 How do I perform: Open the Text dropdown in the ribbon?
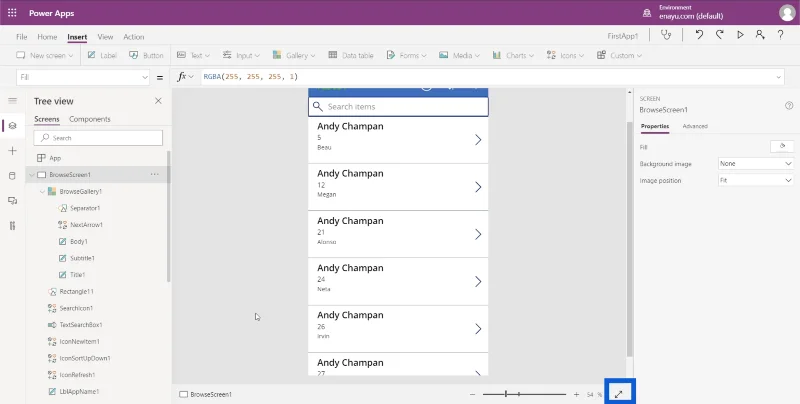click(195, 55)
